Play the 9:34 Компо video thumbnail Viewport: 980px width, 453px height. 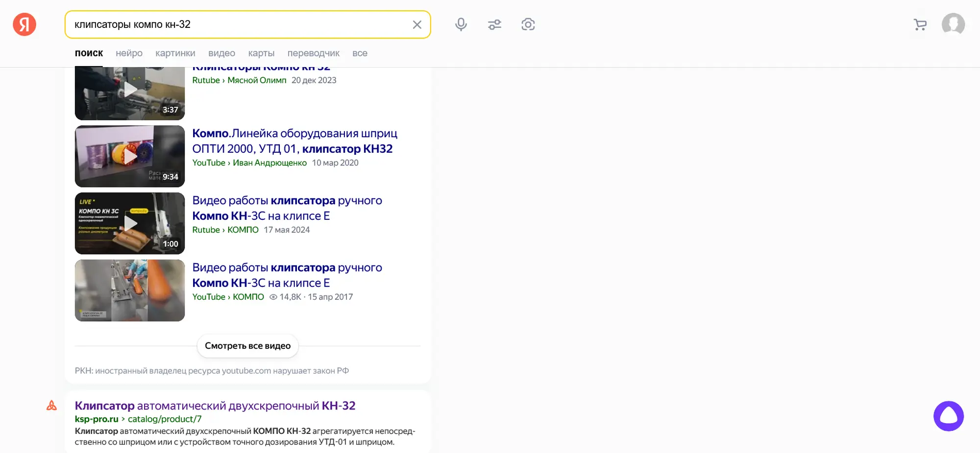coord(130,156)
